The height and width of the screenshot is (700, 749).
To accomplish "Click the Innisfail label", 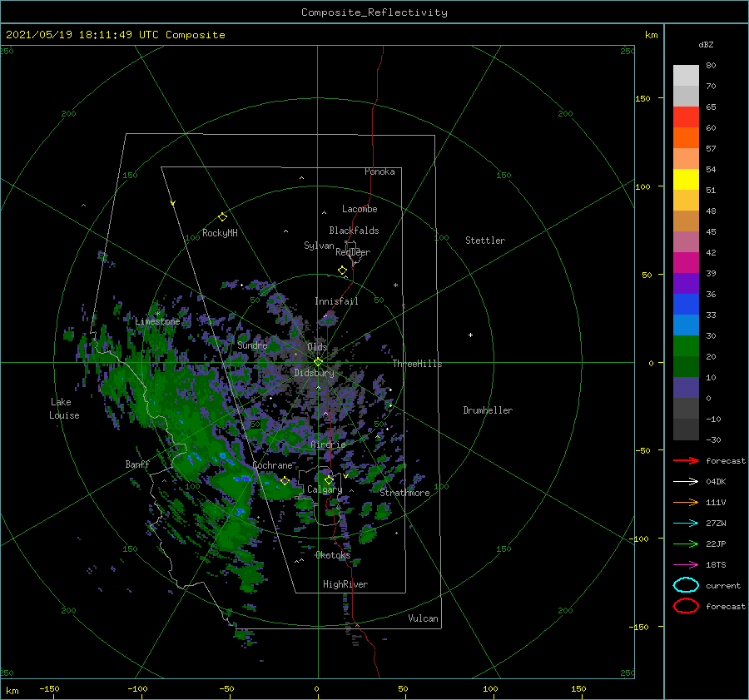I will click(336, 301).
